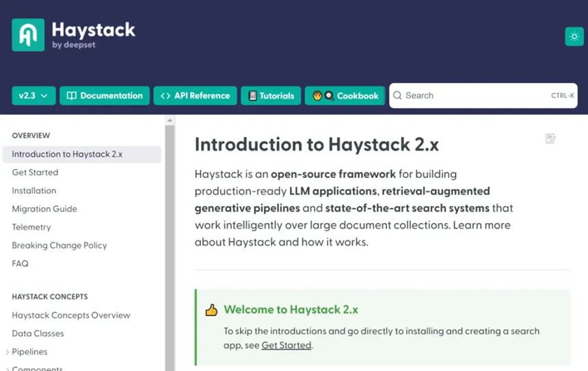Open the Documentation tab
The image size is (588, 371).
[x=105, y=96]
